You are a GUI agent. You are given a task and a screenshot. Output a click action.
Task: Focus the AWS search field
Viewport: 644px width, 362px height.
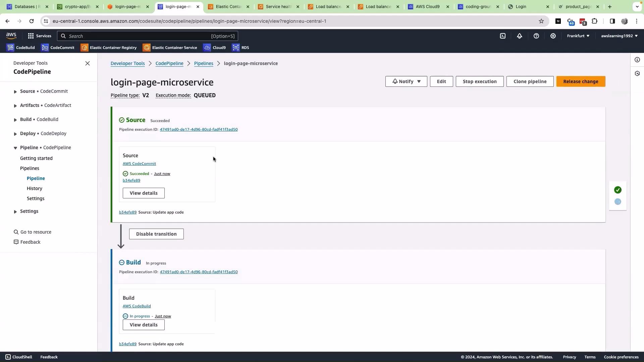tap(148, 36)
